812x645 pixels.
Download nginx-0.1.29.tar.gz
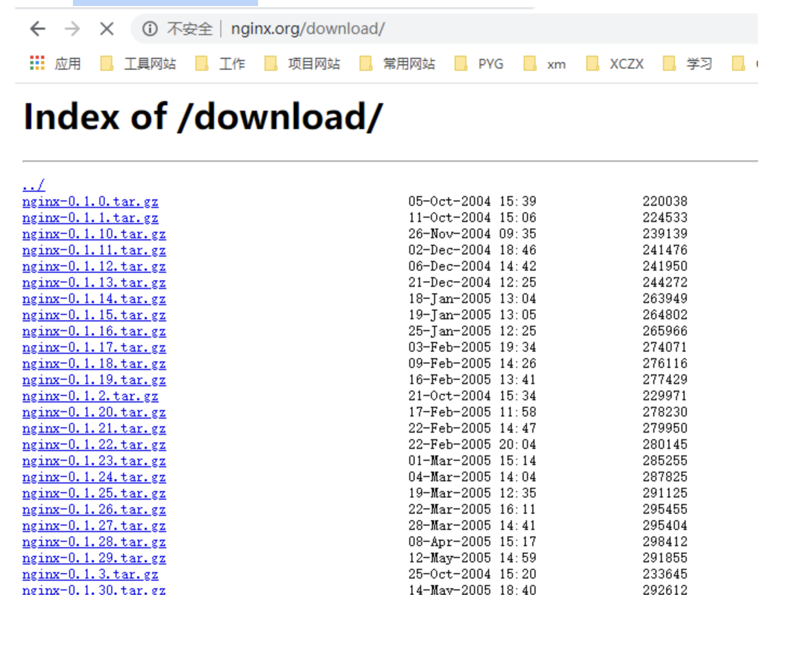tap(94, 558)
